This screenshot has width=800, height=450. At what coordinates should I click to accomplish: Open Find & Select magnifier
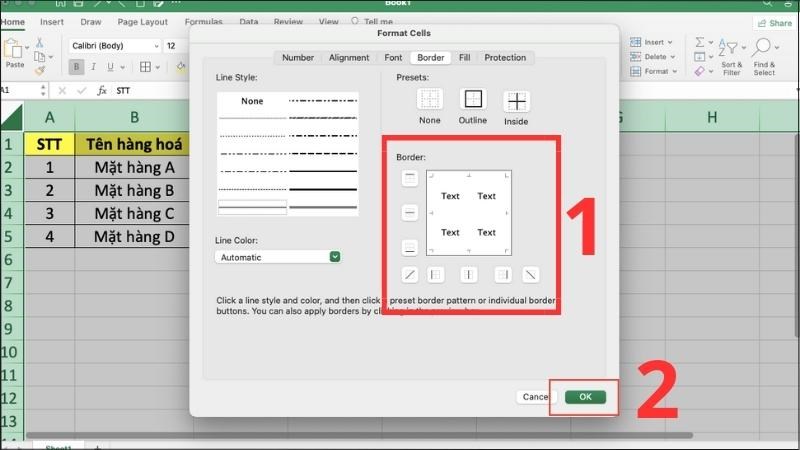[764, 57]
